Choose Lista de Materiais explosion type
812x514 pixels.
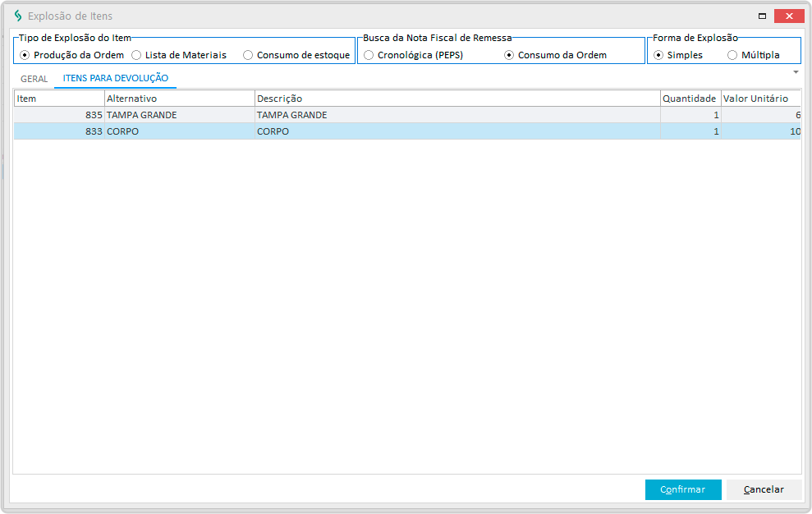point(136,55)
